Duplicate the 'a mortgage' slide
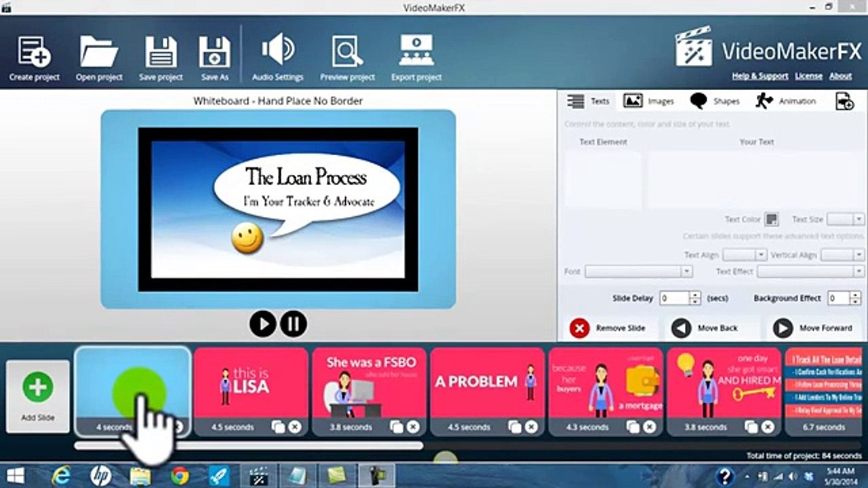This screenshot has width=868, height=488. pos(633,427)
